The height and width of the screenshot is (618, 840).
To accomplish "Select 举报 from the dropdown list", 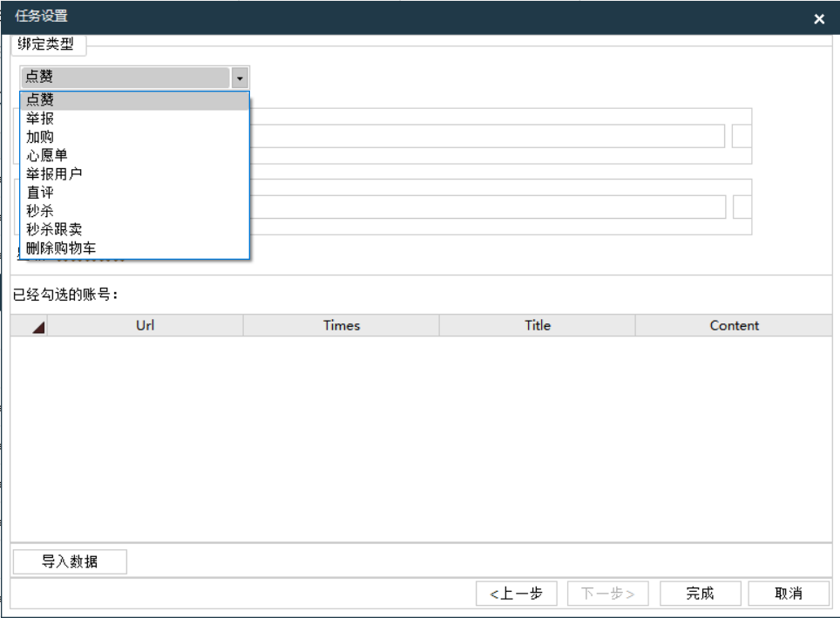I will 135,119.
